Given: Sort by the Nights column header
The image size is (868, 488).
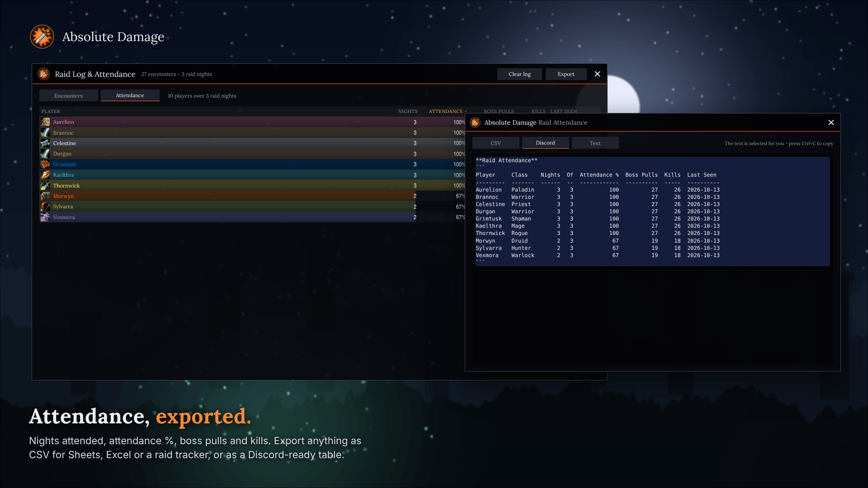Looking at the screenshot, I should coord(408,111).
